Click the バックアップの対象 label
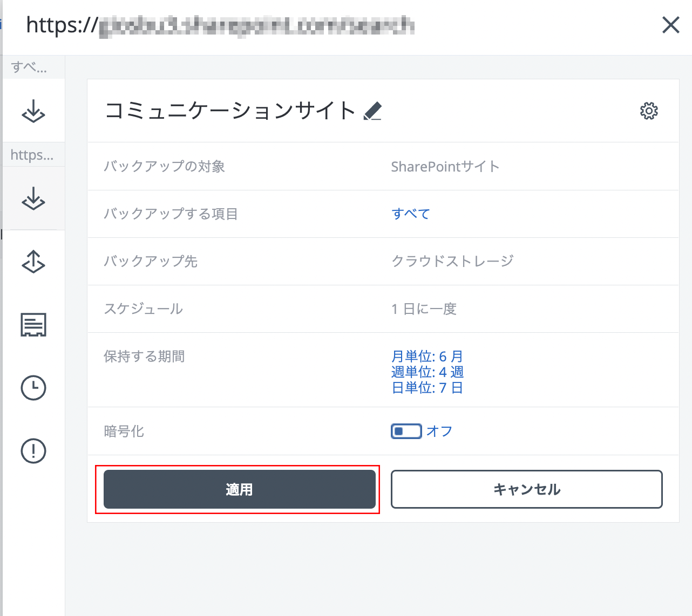 point(164,167)
